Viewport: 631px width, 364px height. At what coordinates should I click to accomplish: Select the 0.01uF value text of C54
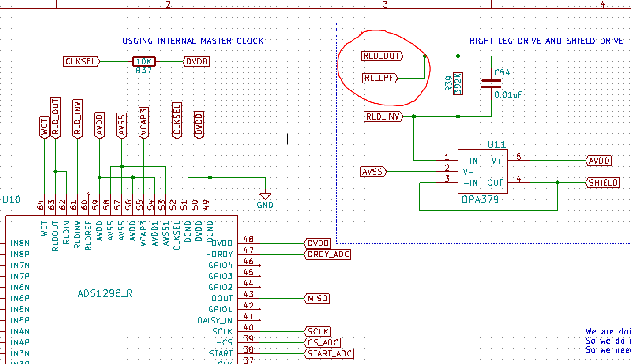coord(507,94)
